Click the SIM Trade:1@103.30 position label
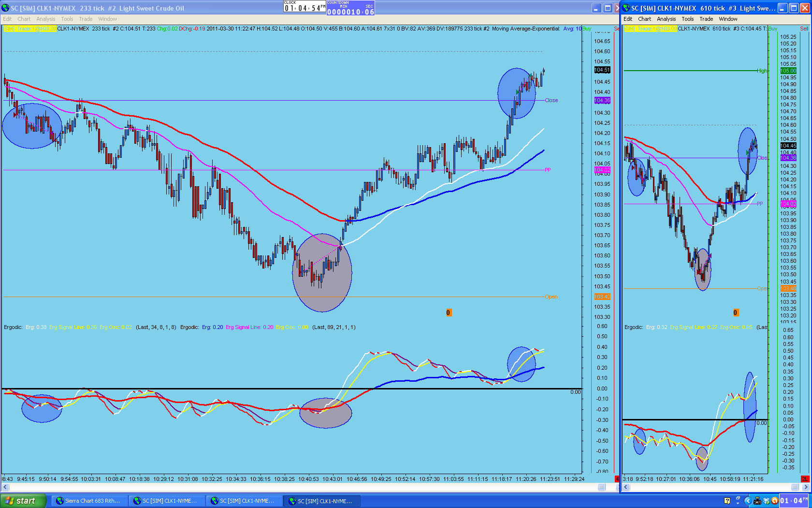Image resolution: width=812 pixels, height=508 pixels. click(x=30, y=29)
